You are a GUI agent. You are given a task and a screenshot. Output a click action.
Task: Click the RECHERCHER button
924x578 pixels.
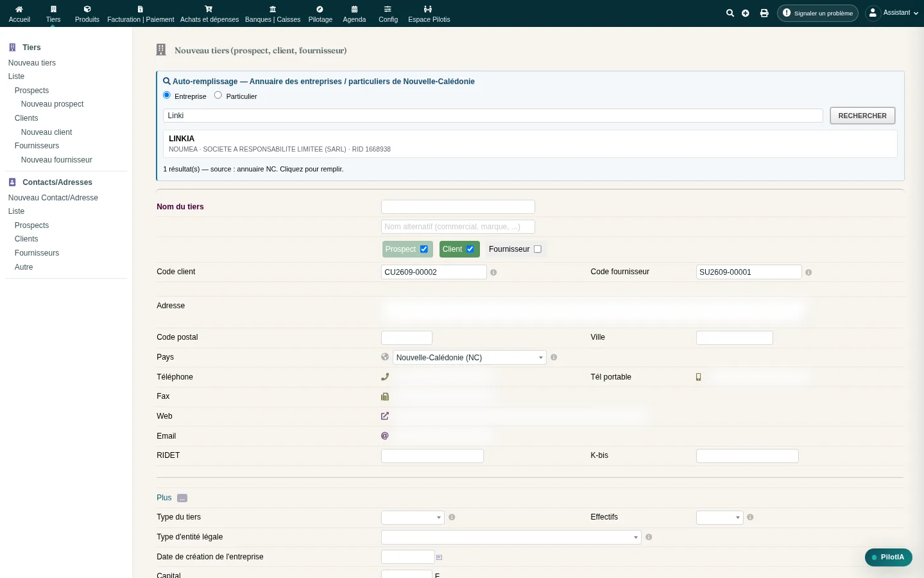pyautogui.click(x=862, y=116)
